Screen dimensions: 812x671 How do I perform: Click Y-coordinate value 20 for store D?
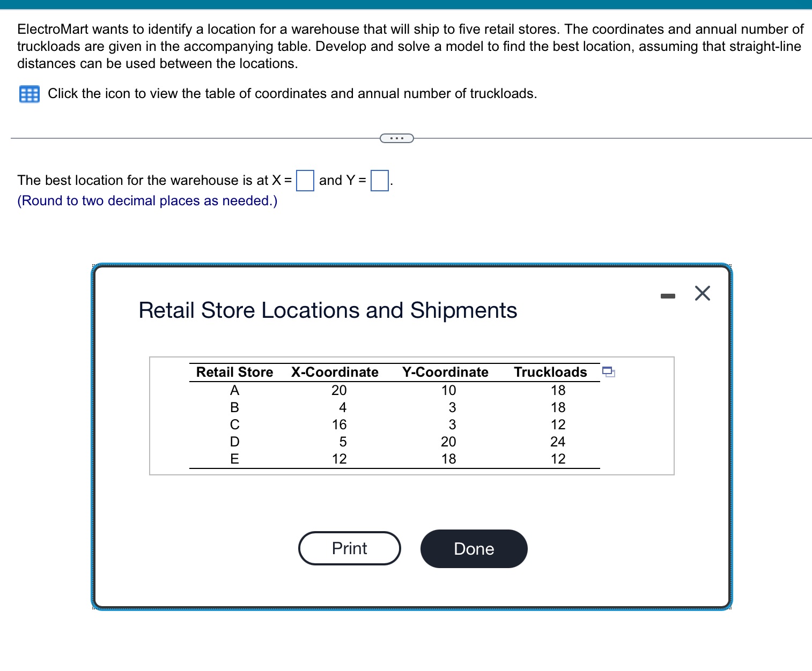(448, 442)
